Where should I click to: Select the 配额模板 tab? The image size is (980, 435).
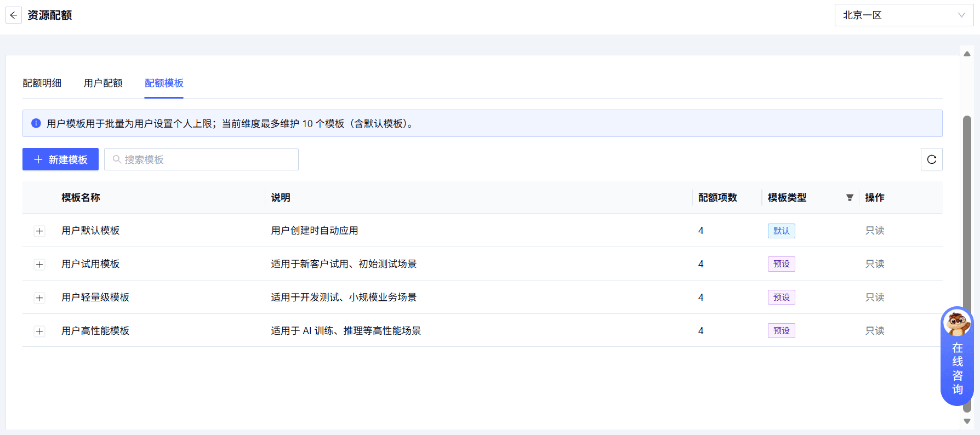(x=164, y=83)
